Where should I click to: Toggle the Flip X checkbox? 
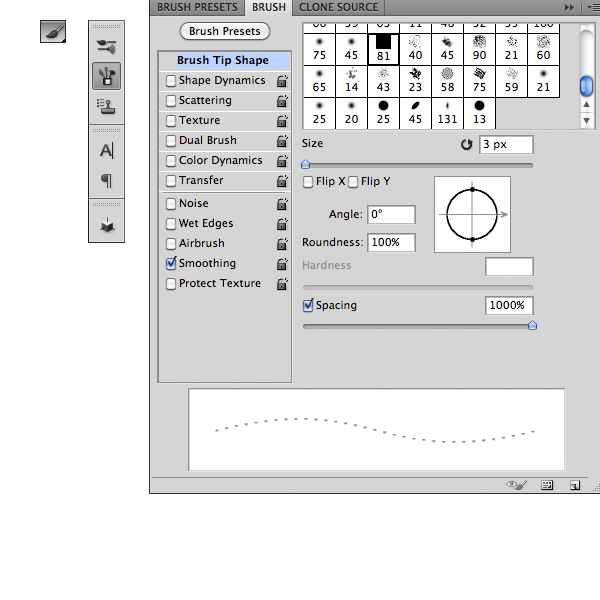pos(309,182)
